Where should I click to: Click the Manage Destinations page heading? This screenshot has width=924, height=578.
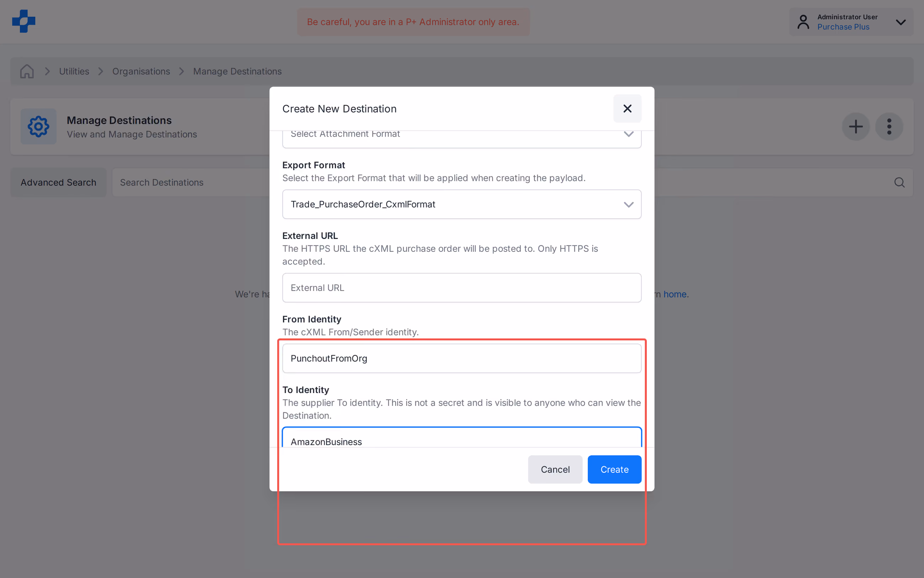tap(119, 121)
